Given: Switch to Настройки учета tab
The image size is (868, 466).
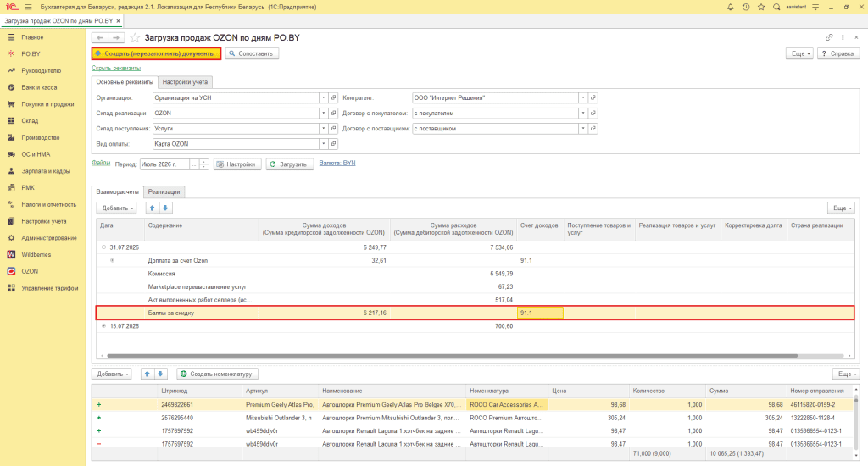Looking at the screenshot, I should click(x=185, y=82).
